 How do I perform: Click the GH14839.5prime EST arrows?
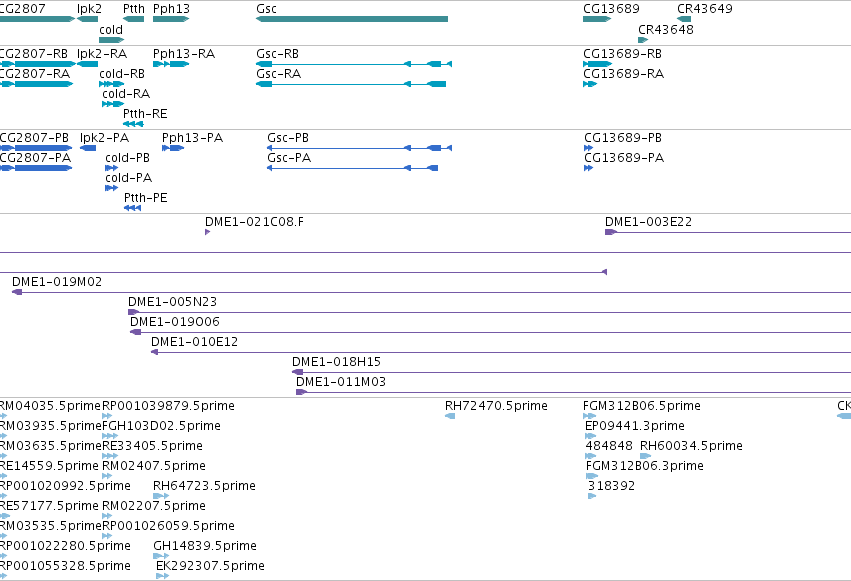(161, 556)
